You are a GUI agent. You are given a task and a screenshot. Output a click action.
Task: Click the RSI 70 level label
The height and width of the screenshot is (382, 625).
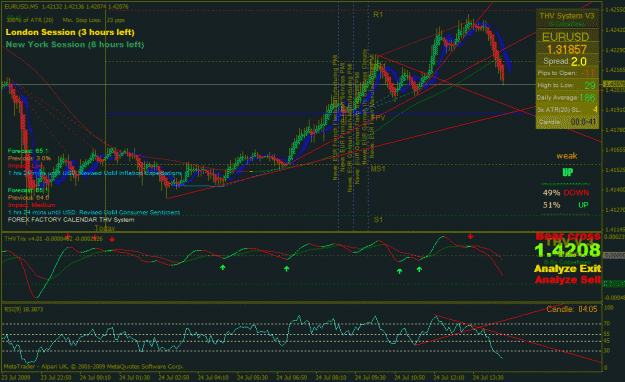607,323
